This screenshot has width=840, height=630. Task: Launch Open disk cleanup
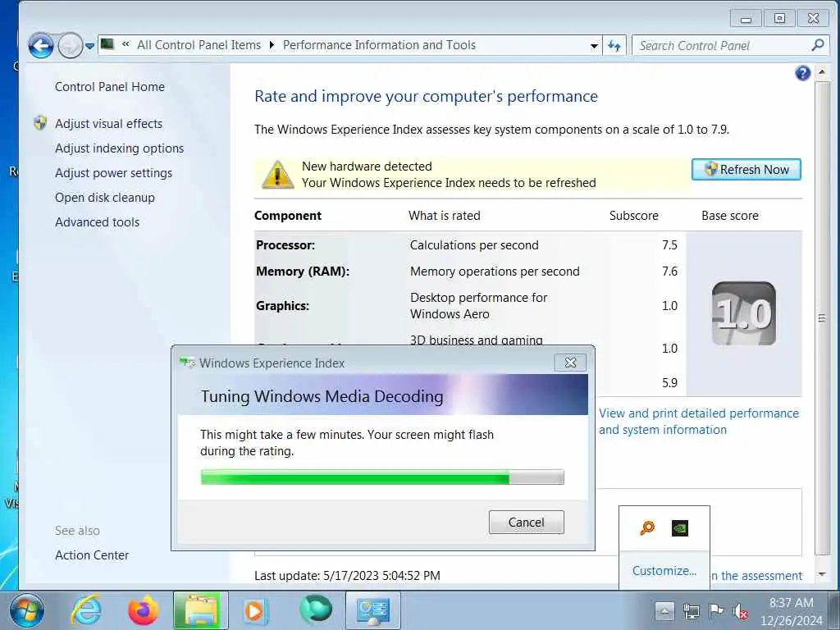click(x=105, y=198)
